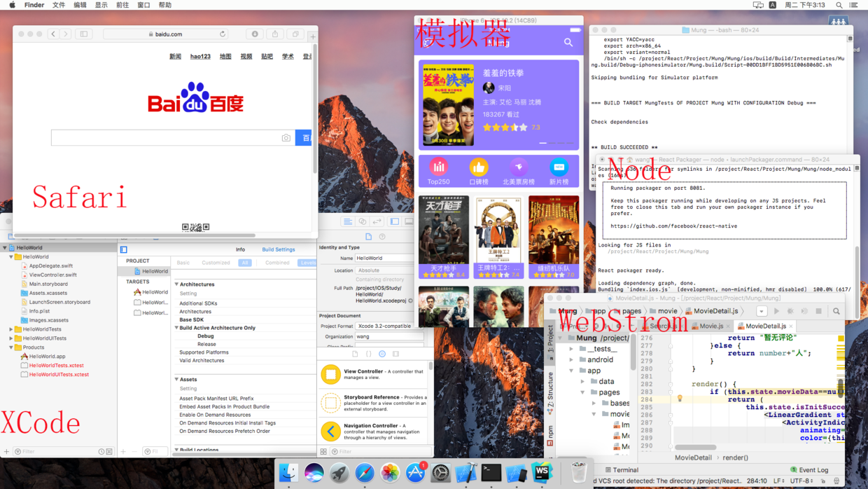Click inside Baidu's search input field
This screenshot has width=868, height=489.
pos(168,138)
